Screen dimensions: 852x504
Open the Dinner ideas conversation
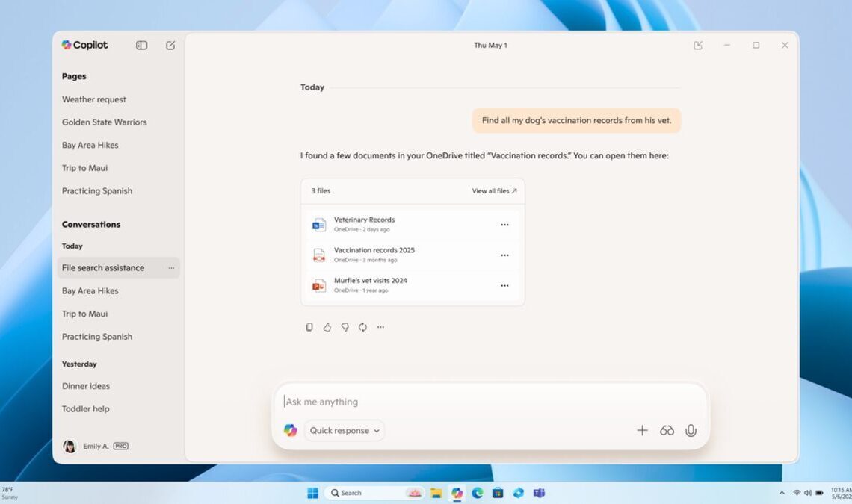(86, 385)
